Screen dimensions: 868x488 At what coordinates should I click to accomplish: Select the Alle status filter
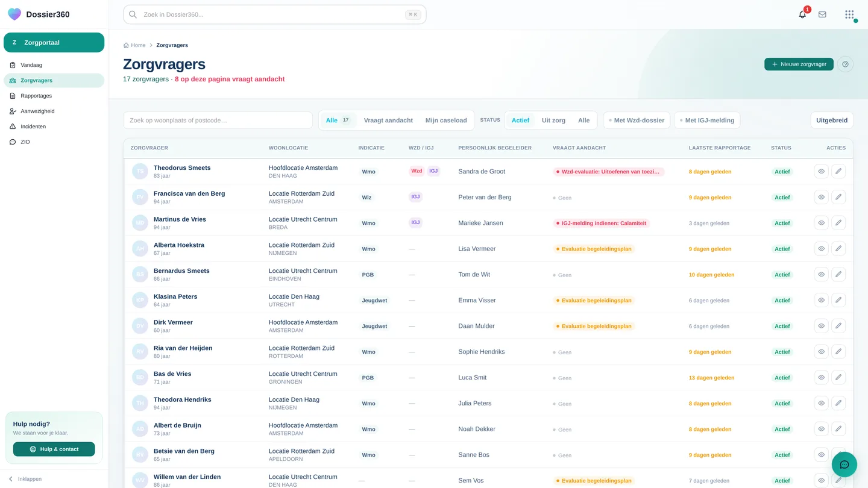pyautogui.click(x=583, y=120)
